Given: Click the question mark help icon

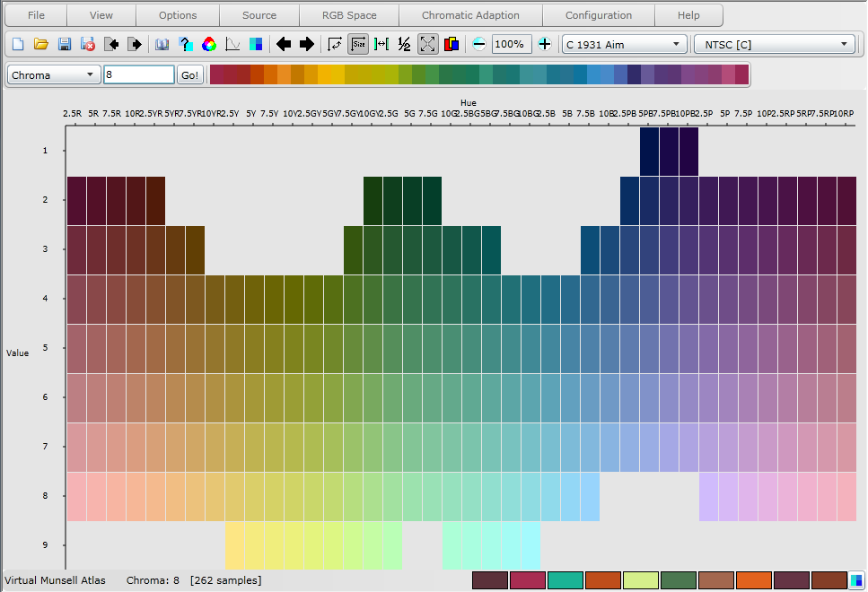Looking at the screenshot, I should click(x=186, y=43).
